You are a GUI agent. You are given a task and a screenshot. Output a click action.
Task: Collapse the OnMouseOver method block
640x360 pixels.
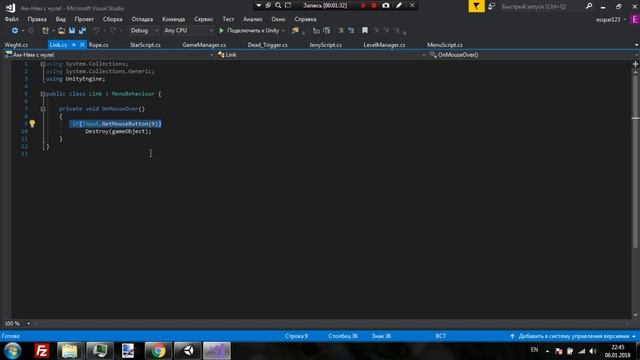[x=42, y=109]
